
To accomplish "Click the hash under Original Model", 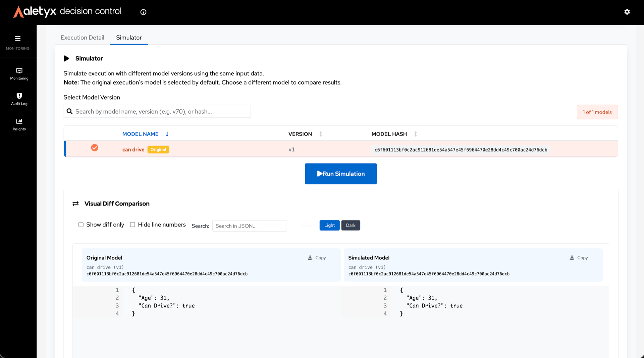I will click(167, 274).
